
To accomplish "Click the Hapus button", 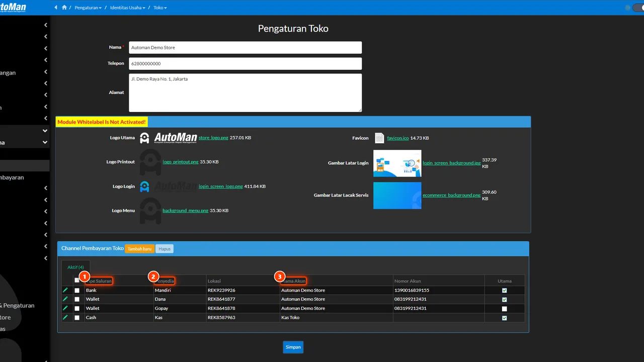I will click(165, 249).
